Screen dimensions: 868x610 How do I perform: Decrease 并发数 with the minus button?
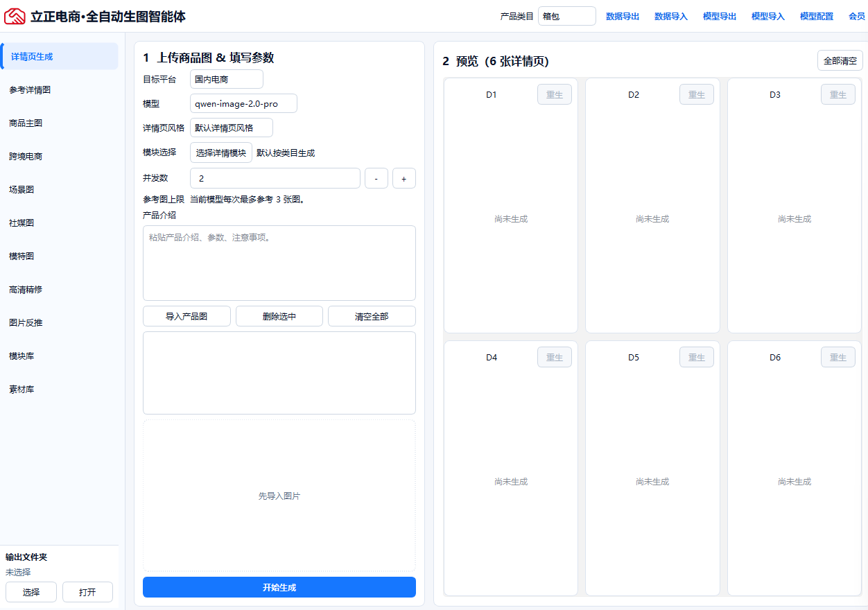tap(376, 178)
